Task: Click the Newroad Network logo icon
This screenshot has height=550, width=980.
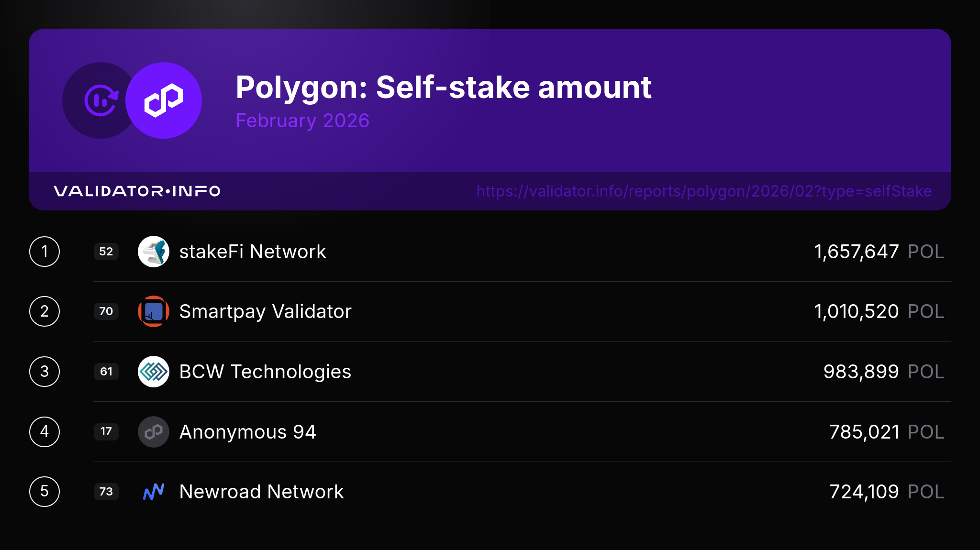Action: (154, 492)
